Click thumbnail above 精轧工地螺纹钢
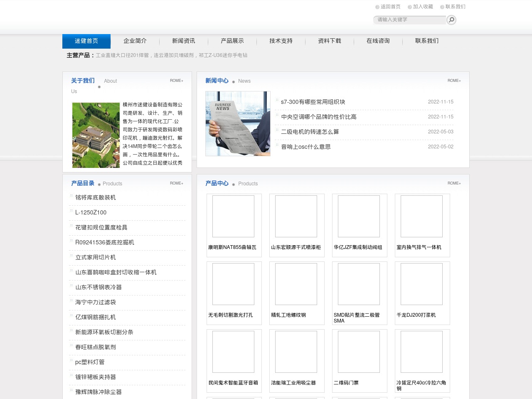Screen dimensions: 532x399 pos(296,284)
